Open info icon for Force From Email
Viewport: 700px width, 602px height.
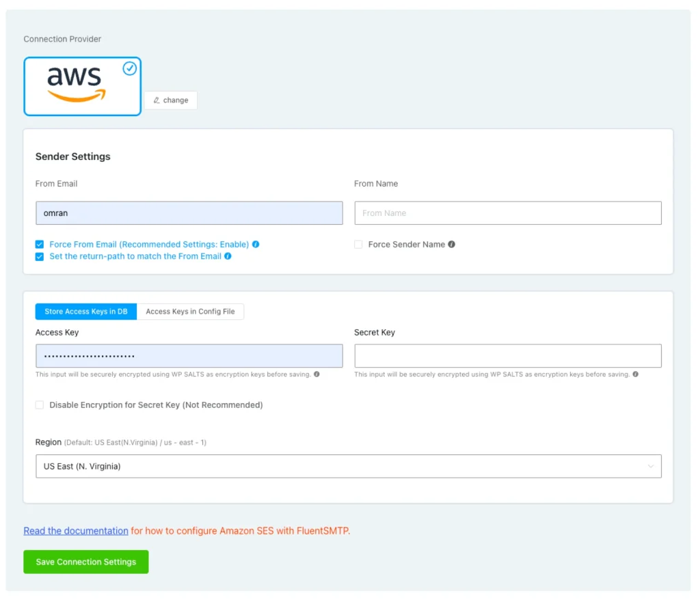(x=256, y=244)
